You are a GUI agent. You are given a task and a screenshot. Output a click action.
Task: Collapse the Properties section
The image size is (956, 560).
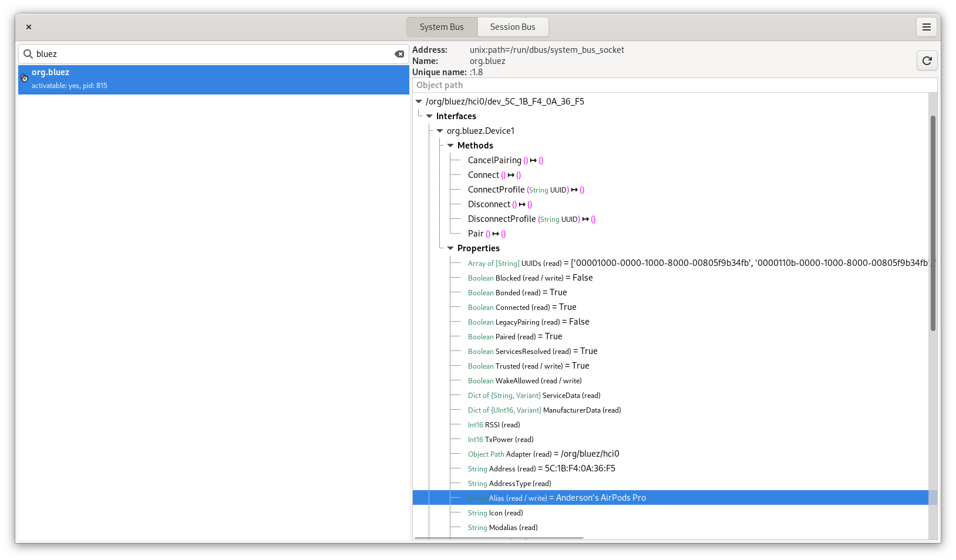[x=450, y=248]
